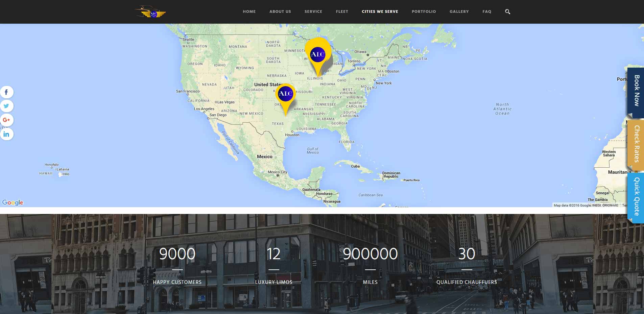The height and width of the screenshot is (314, 644).
Task: Click the Dominican Republic map label
Action: coord(391,175)
